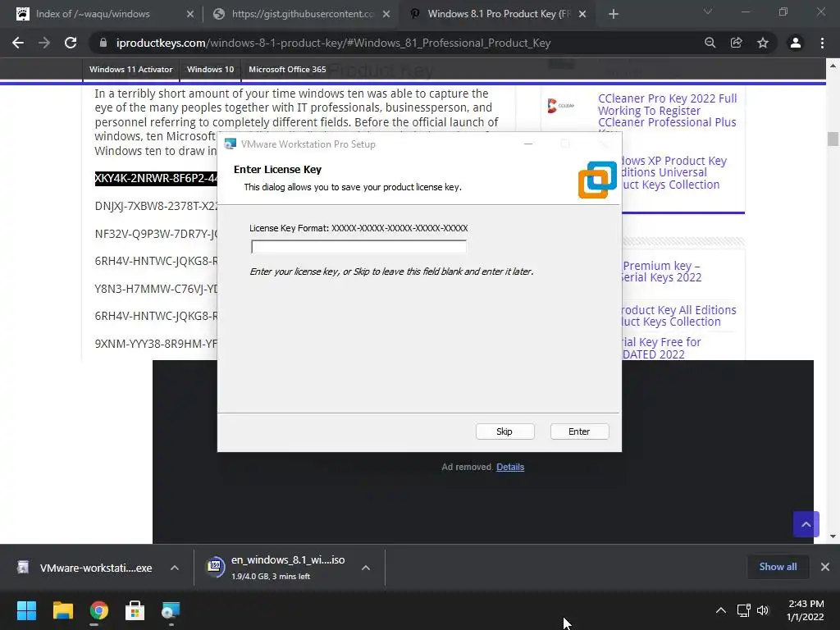Open Windows XP Product Key link
The image size is (840, 630).
coord(674,172)
